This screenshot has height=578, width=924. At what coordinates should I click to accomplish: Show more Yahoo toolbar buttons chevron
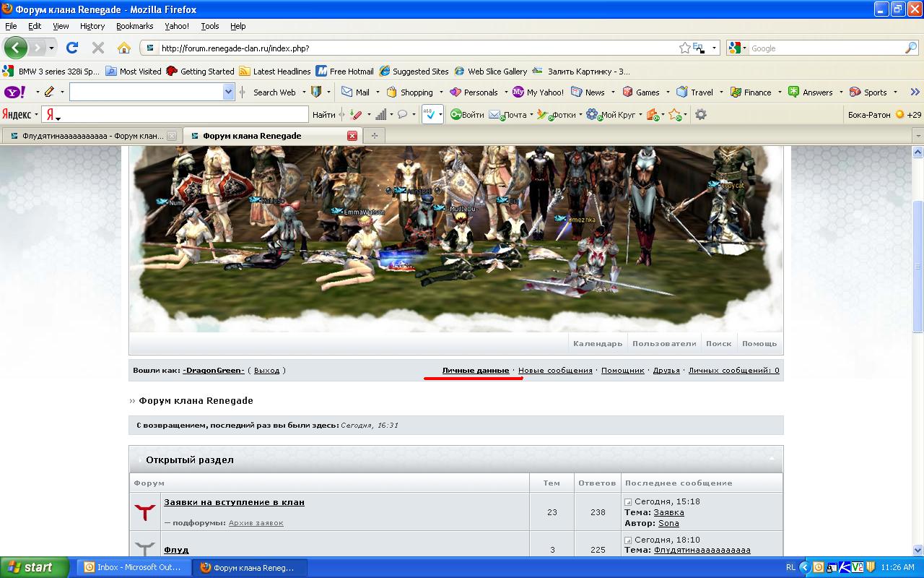pyautogui.click(x=915, y=92)
